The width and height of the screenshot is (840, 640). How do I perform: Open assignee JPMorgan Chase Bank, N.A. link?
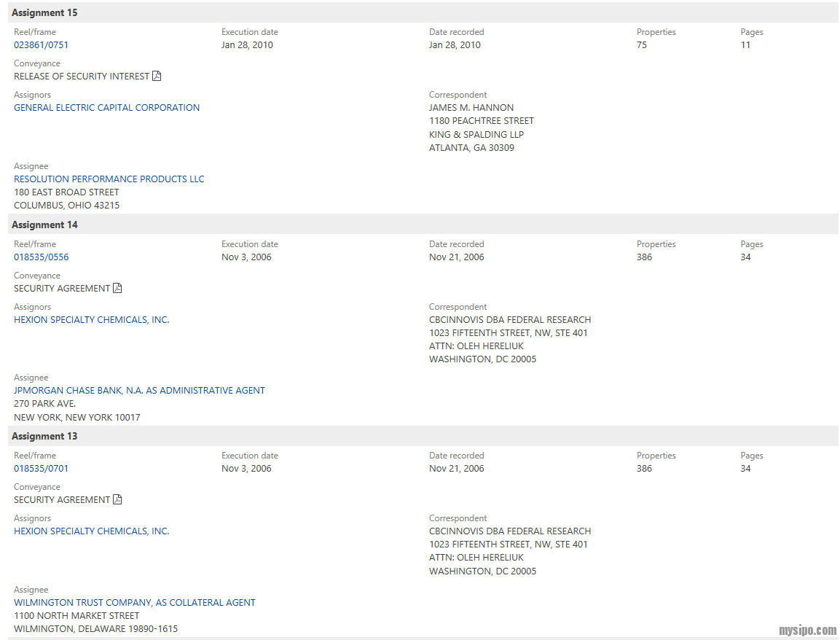tap(139, 391)
